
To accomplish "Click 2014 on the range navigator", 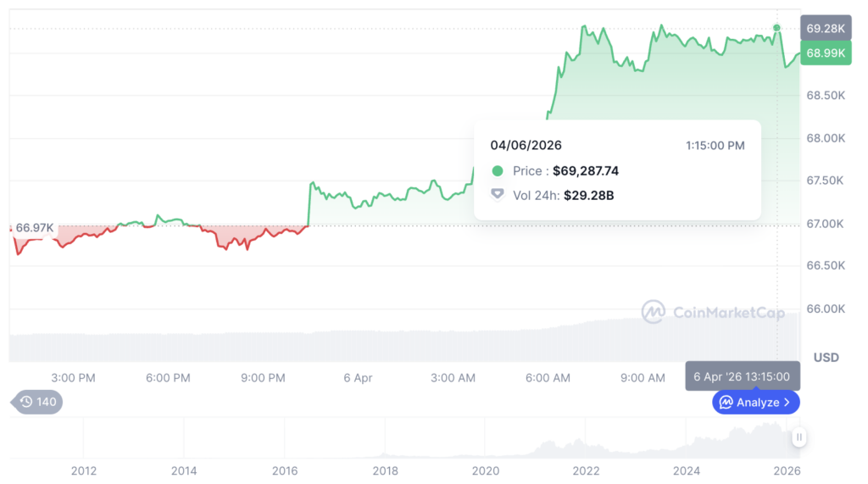I will click(x=184, y=471).
